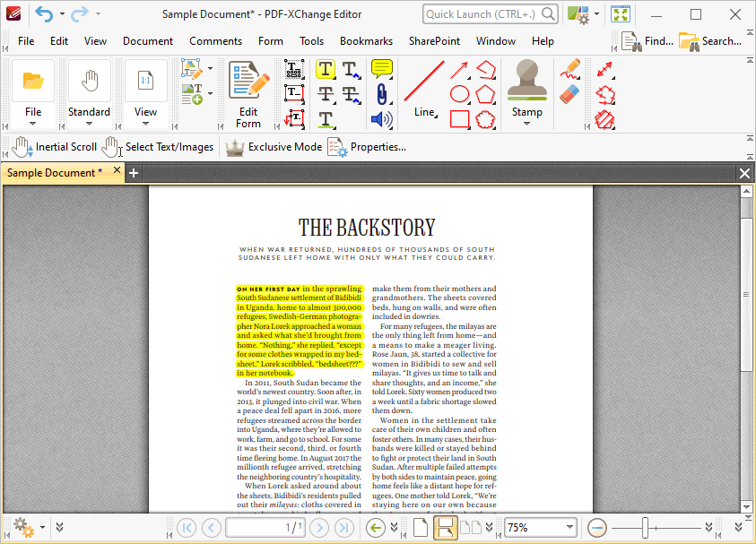Image resolution: width=756 pixels, height=544 pixels.
Task: Choose the Pencil annotation tool
Action: tap(571, 69)
